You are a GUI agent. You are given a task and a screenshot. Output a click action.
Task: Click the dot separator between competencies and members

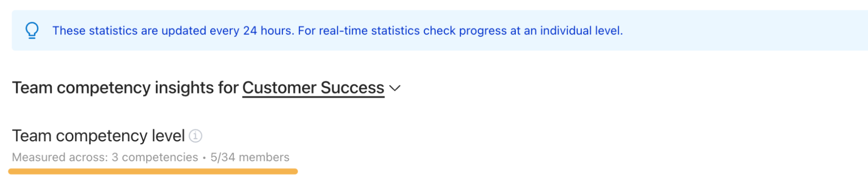click(204, 158)
